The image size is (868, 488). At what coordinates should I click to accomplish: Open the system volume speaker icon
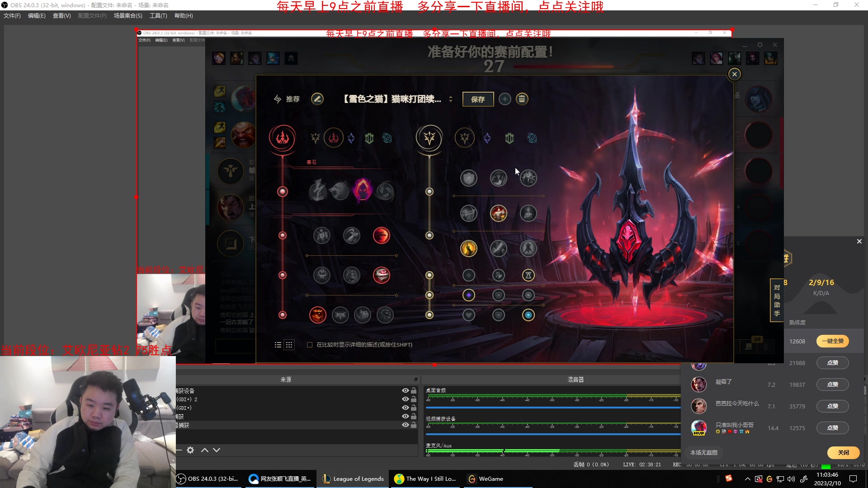click(x=791, y=479)
